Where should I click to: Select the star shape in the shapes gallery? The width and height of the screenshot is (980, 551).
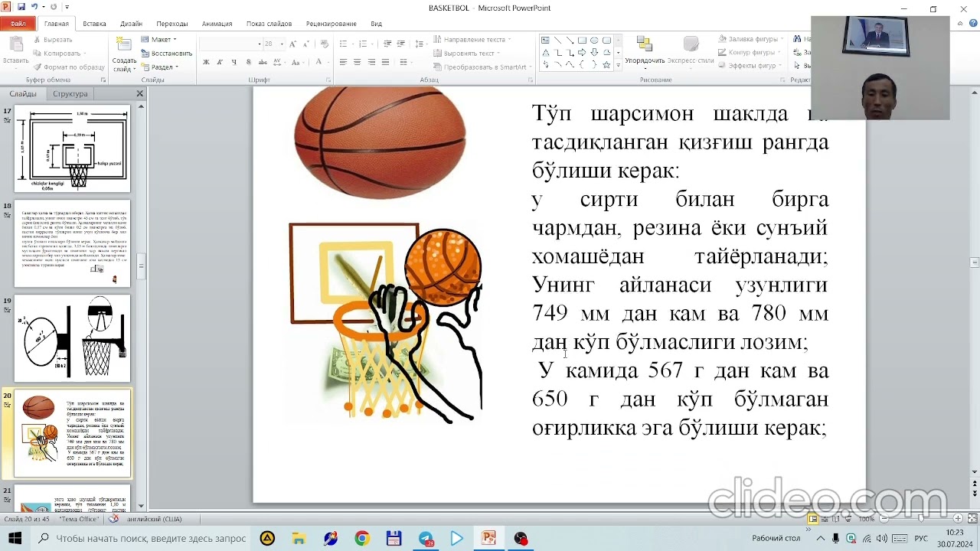(607, 65)
